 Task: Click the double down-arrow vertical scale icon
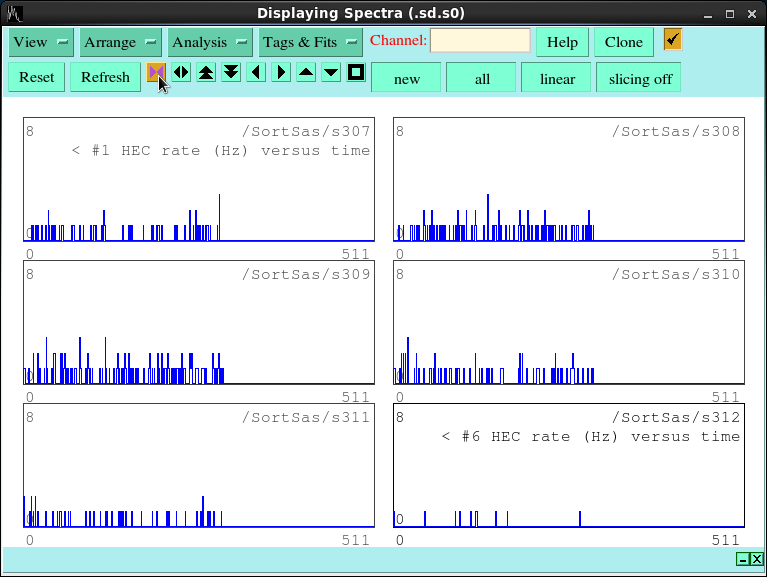point(231,73)
